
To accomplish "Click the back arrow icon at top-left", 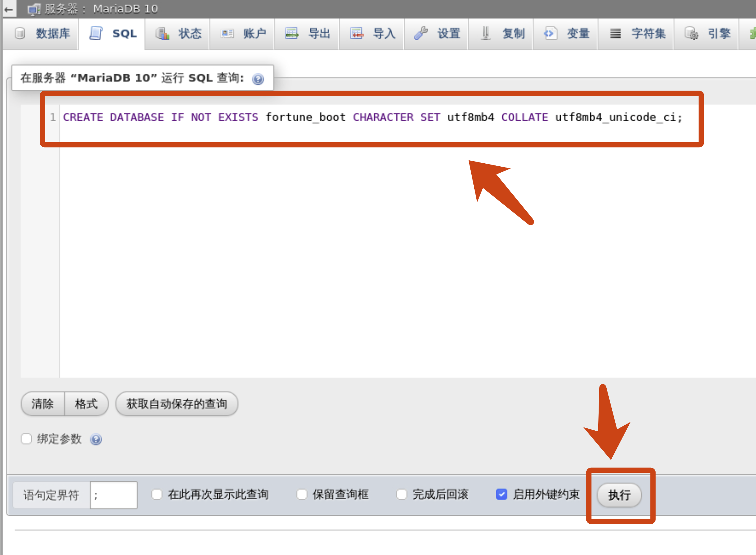I will (9, 10).
